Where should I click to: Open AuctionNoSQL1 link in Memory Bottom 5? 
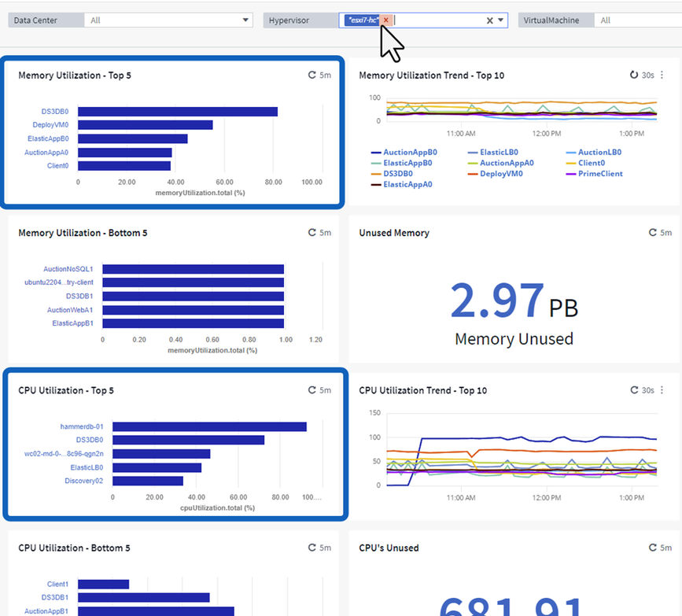(x=68, y=269)
